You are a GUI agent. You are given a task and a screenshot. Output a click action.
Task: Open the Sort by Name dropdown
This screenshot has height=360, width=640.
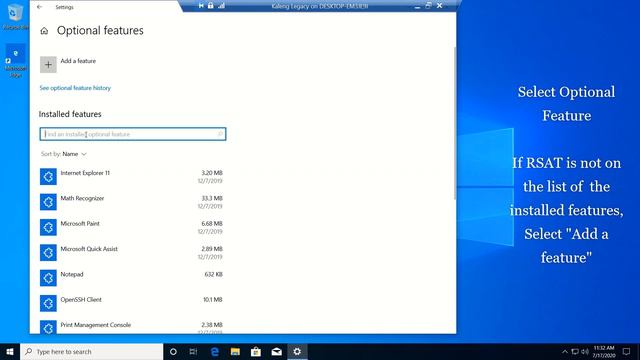click(x=64, y=154)
